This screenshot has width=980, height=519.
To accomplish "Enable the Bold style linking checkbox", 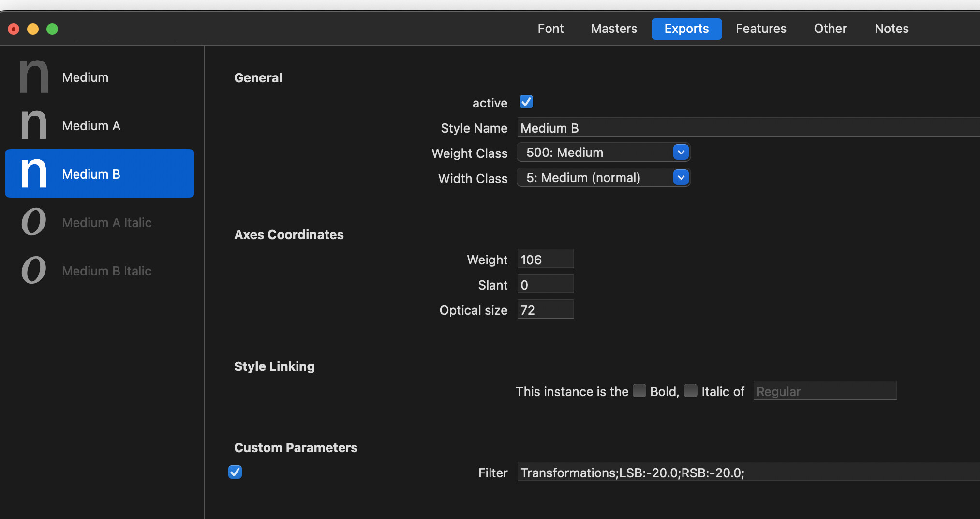I will tap(639, 391).
